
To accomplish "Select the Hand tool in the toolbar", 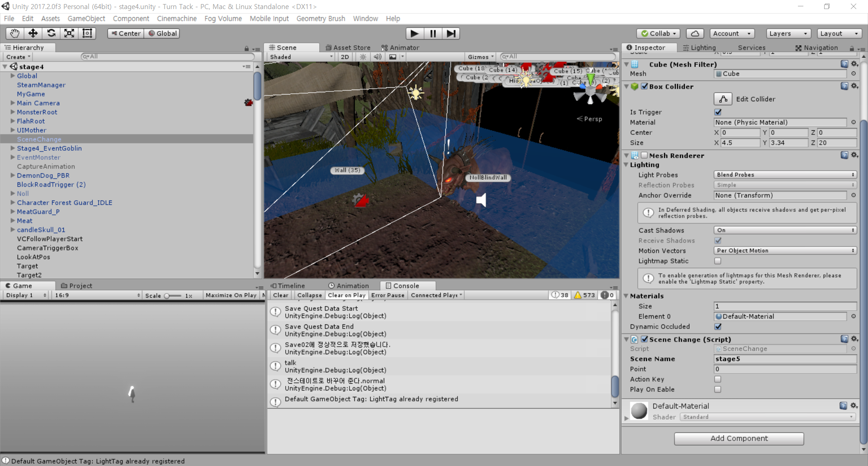I will pyautogui.click(x=15, y=33).
